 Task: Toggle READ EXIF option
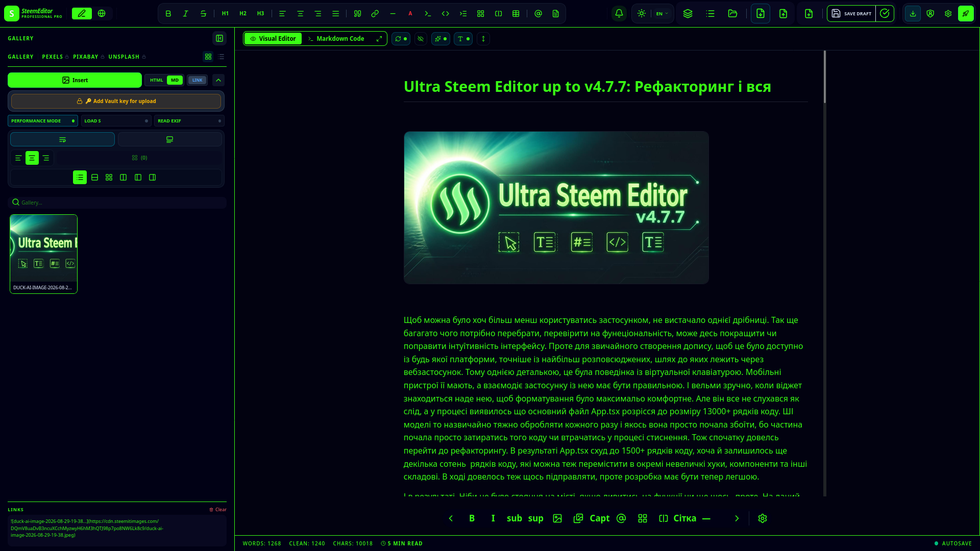[189, 121]
